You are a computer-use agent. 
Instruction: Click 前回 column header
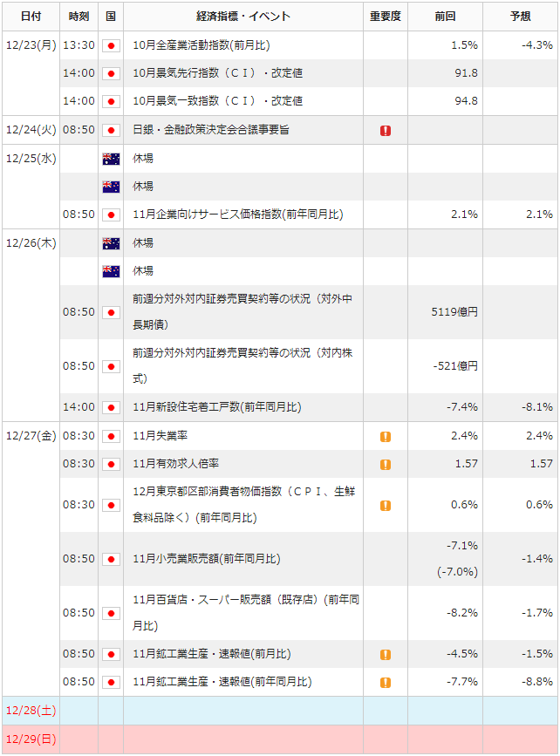coord(445,17)
